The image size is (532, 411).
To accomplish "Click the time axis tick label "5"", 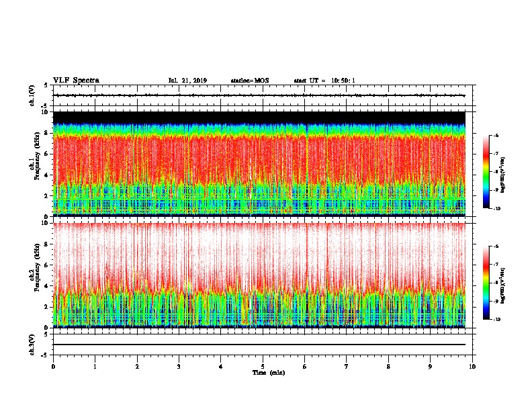I will click(263, 366).
